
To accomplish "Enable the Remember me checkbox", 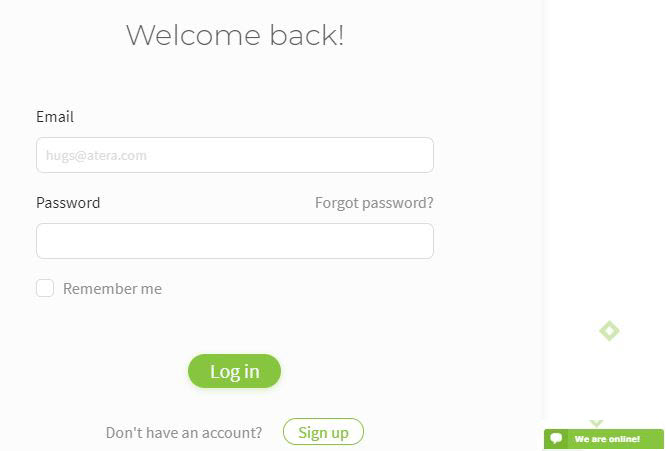I will [x=45, y=288].
